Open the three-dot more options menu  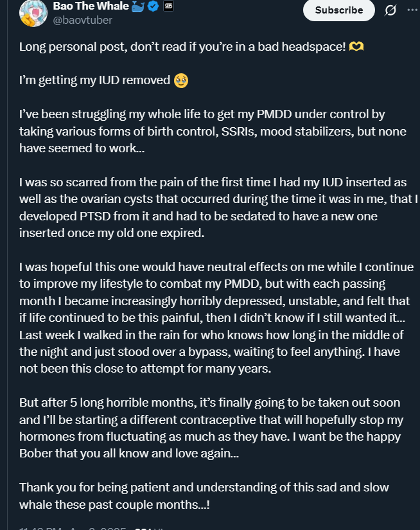[x=412, y=10]
